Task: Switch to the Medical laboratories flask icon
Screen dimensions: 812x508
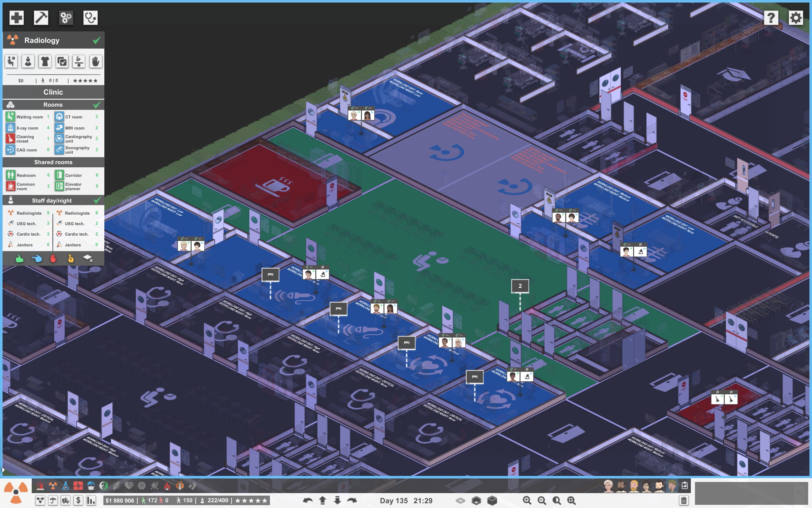Action: 65,485
